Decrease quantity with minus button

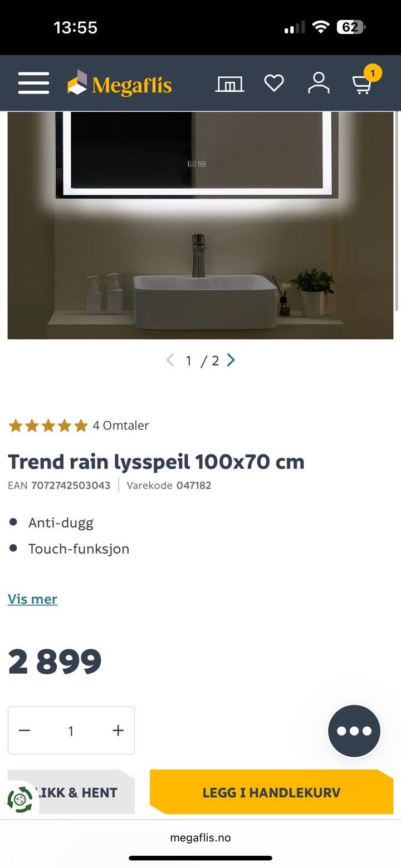[x=24, y=731]
